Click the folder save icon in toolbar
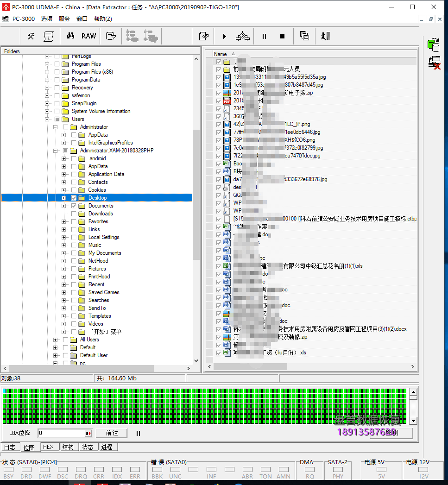The image size is (448, 485). [111, 36]
